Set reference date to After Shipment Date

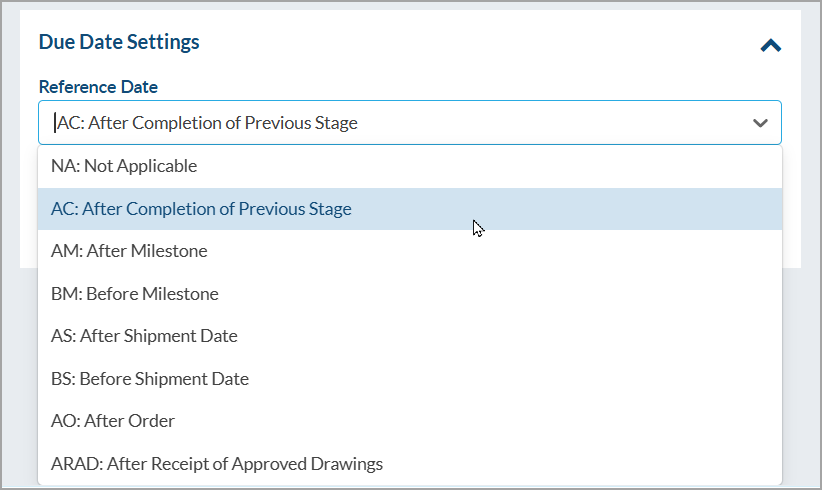pos(144,336)
